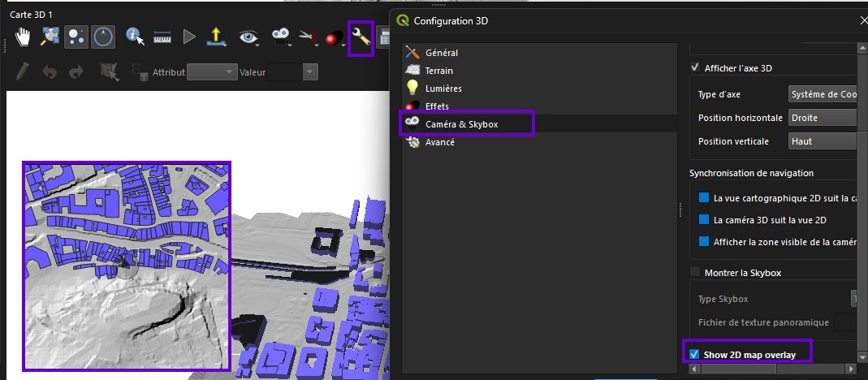This screenshot has width=868, height=380.
Task: Select the cross-section scissors tool
Action: [x=308, y=37]
